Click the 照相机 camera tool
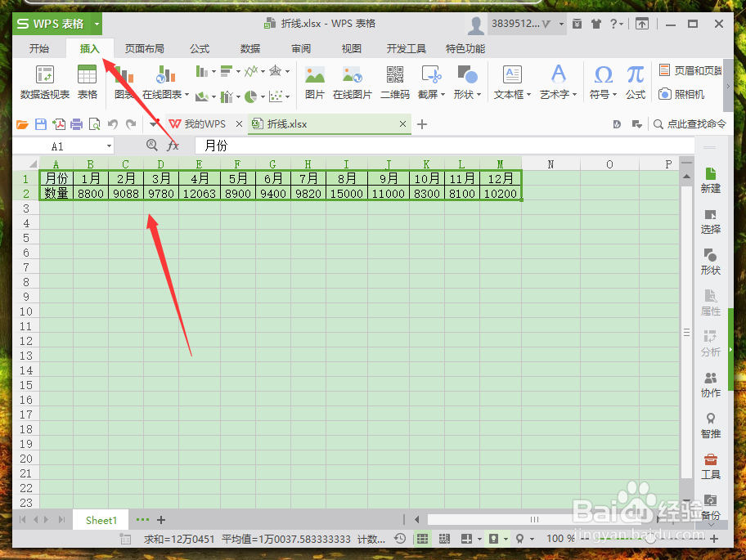The width and height of the screenshot is (746, 560). (x=681, y=94)
